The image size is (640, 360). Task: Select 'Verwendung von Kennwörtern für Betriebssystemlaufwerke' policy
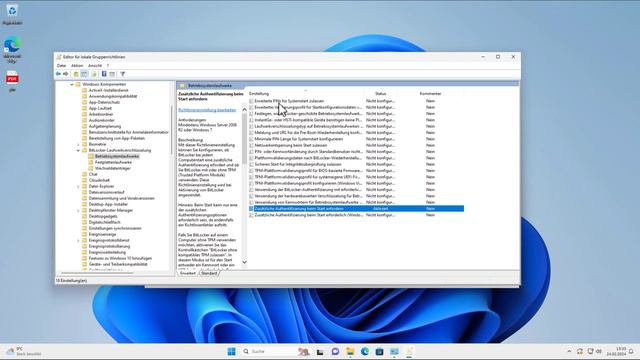click(x=308, y=202)
